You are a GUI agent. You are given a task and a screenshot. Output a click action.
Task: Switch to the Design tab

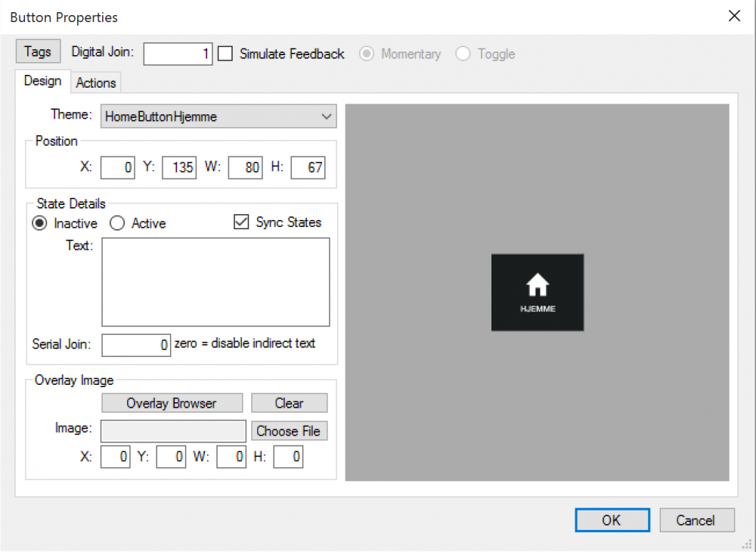click(42, 81)
